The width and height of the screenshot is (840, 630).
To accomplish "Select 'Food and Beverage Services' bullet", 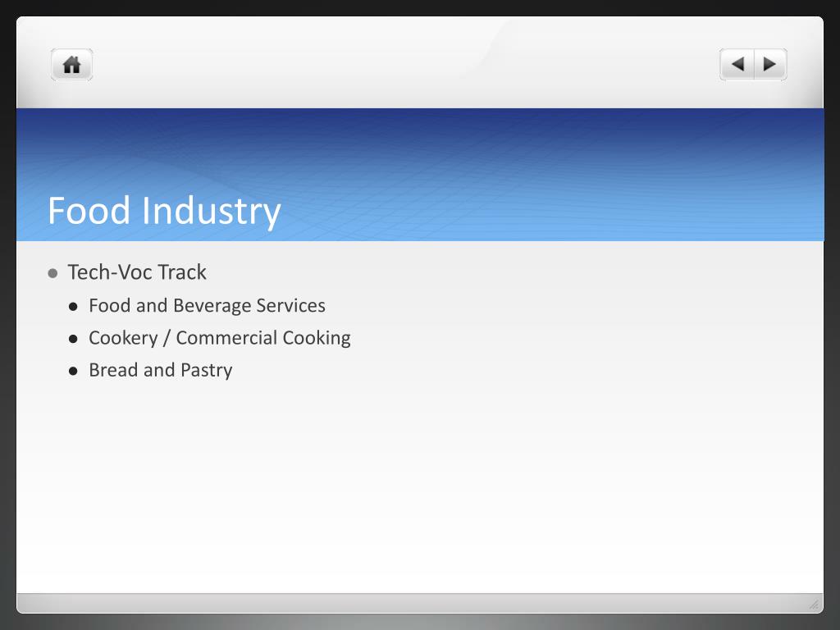I will pos(207,305).
